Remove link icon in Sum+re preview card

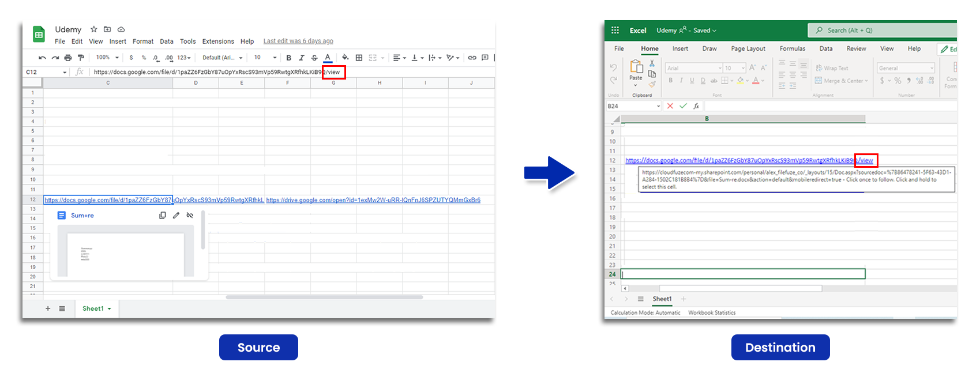click(x=190, y=216)
